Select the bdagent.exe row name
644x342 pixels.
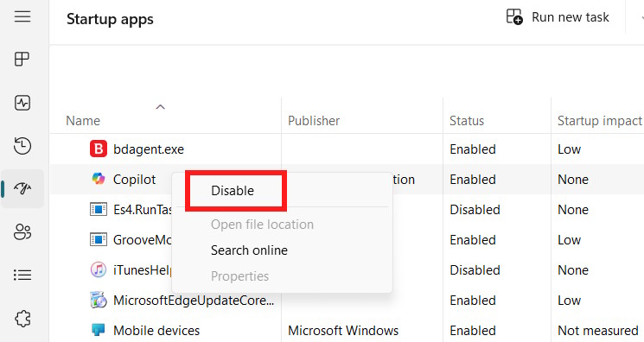[149, 149]
